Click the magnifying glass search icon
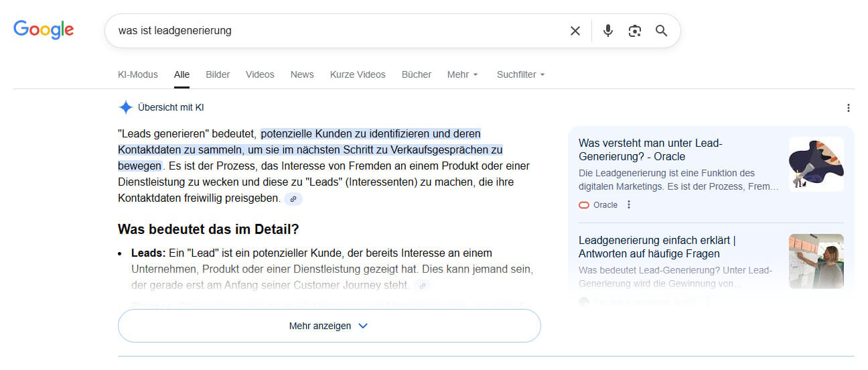Screen dimensions: 868x370 coord(661,31)
